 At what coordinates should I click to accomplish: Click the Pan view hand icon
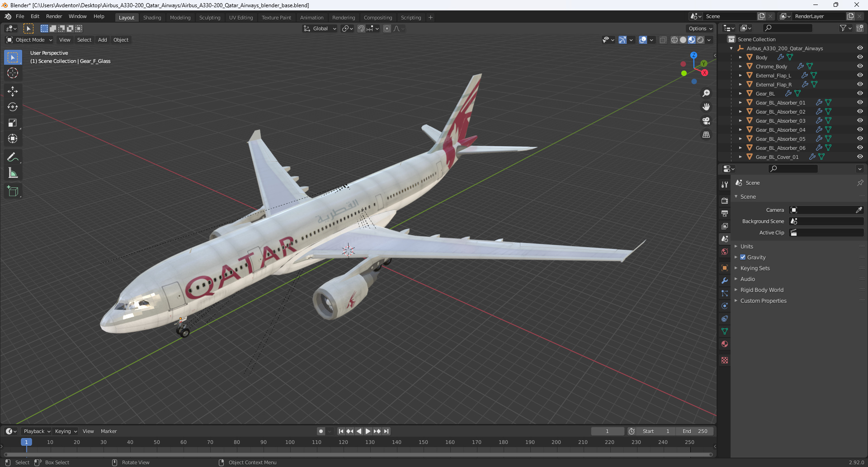pyautogui.click(x=706, y=107)
